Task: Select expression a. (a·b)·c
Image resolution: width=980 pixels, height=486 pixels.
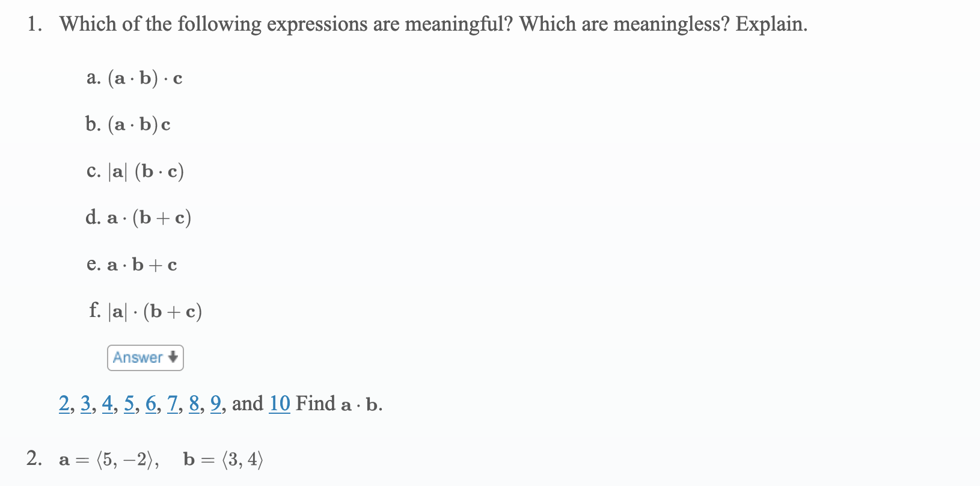Action: click(134, 78)
